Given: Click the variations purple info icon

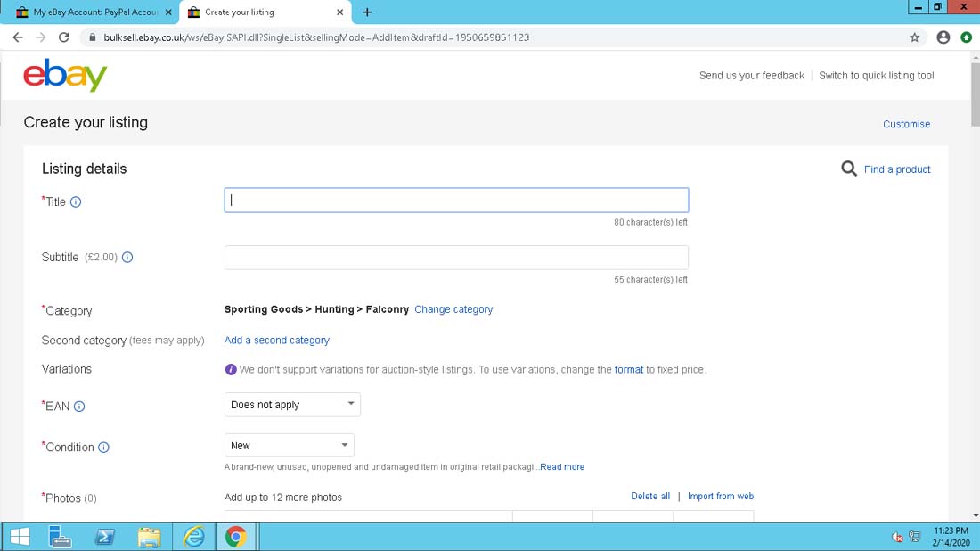Looking at the screenshot, I should 231,370.
